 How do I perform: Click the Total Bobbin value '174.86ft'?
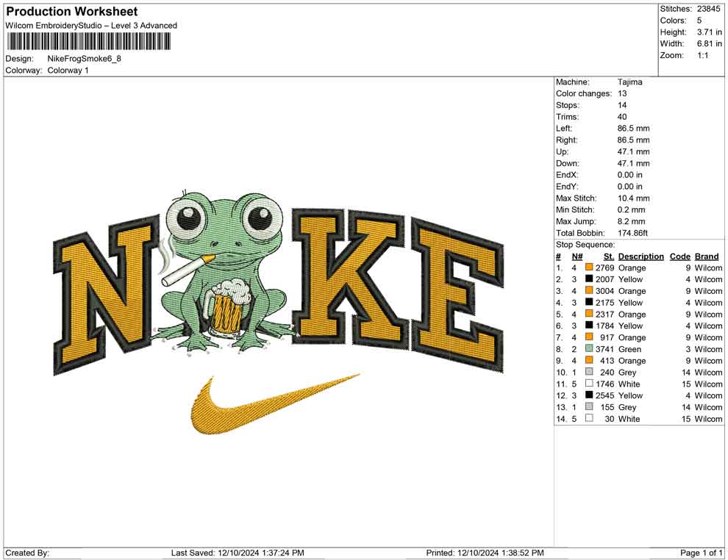coord(632,232)
